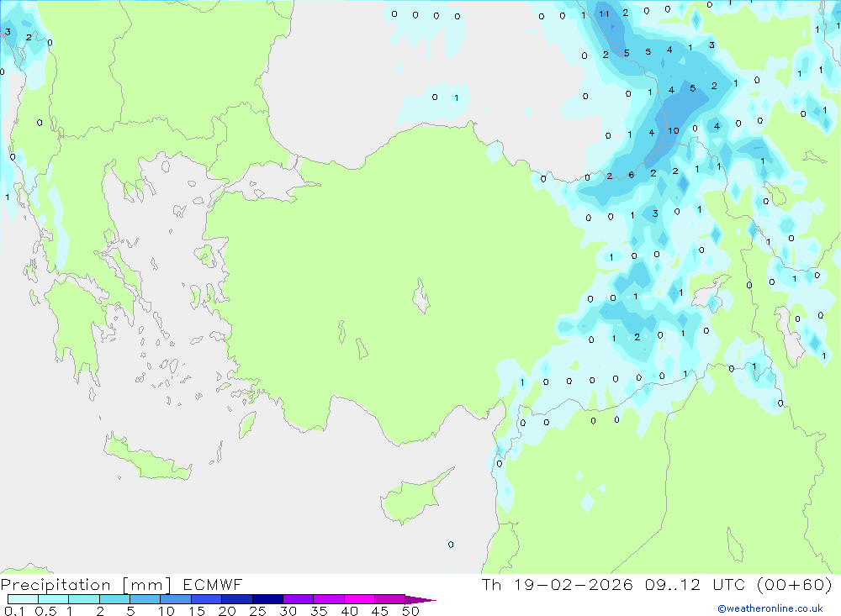Screen dimensions: 841x616
Task: Click the island of Crete on the map
Action: pos(147,458)
